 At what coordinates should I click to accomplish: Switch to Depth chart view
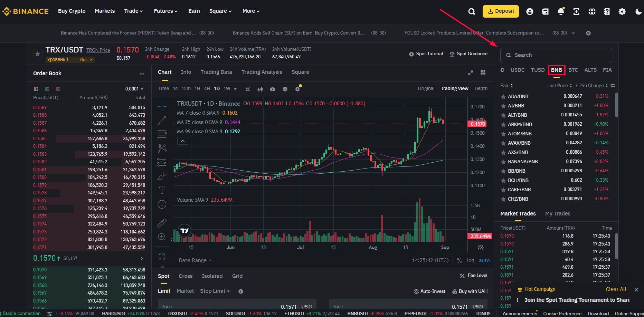coord(481,89)
